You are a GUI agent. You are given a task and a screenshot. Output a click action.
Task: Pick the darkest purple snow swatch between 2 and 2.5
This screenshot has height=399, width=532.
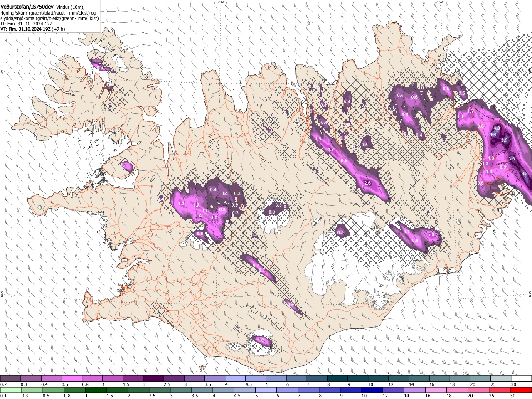(x=153, y=379)
